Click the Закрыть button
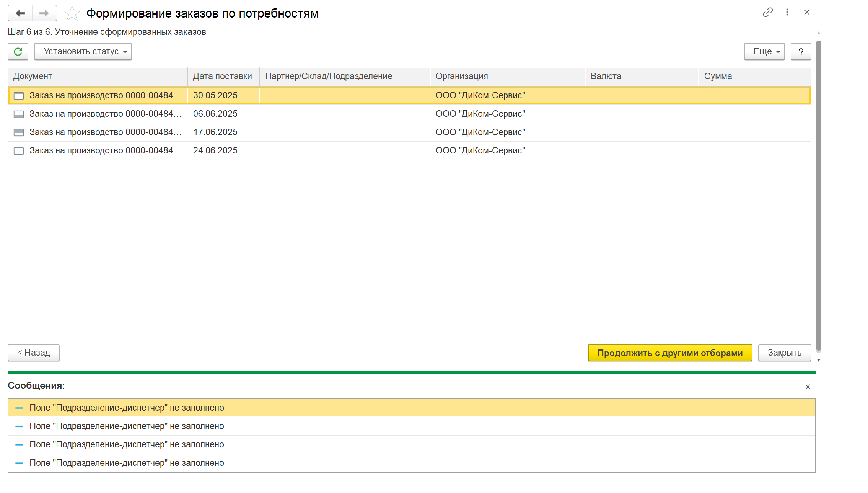Screen dimensions: 868x493 pos(784,353)
